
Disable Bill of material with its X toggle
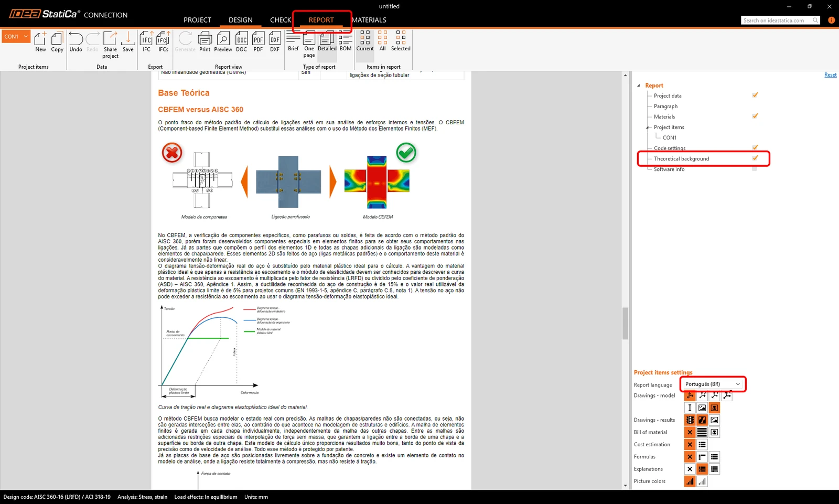tap(690, 432)
